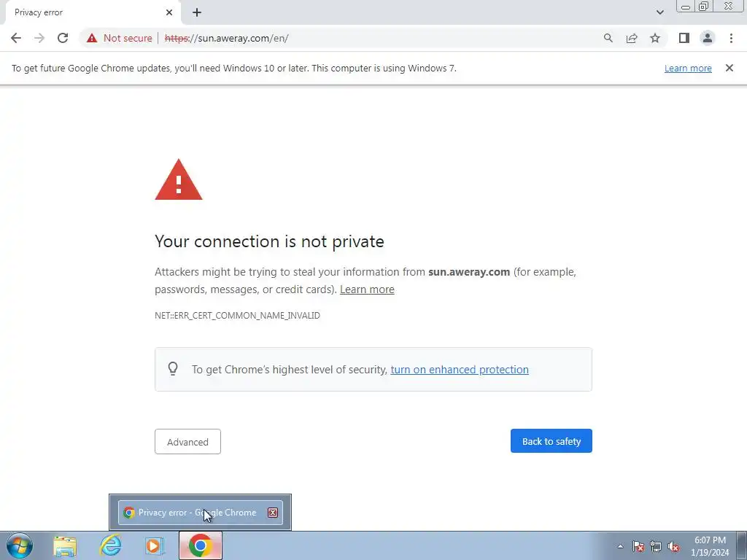
Task: Open Chrome's three-dot menu
Action: coord(731,38)
